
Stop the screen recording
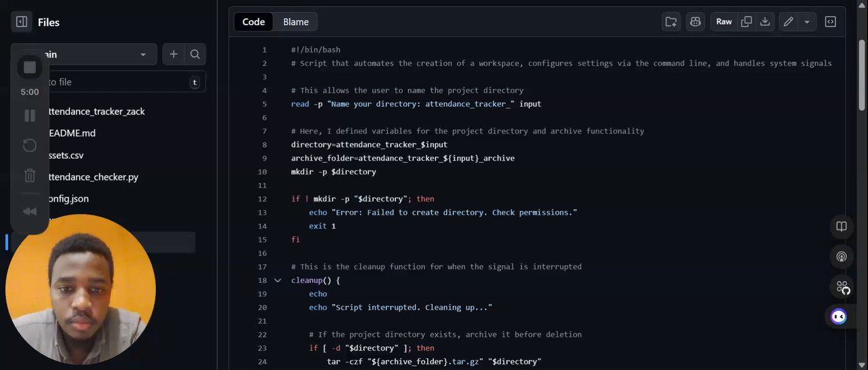click(30, 67)
